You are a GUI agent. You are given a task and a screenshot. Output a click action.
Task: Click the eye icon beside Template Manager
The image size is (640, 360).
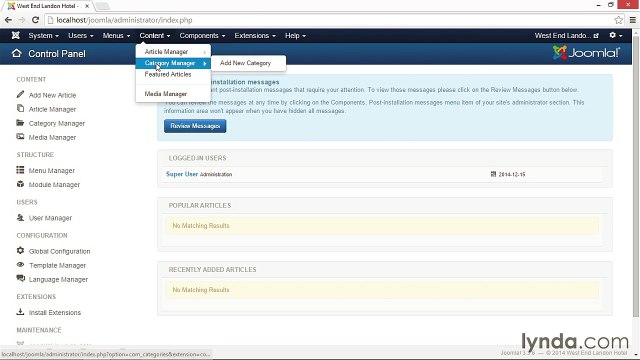pos(20,265)
